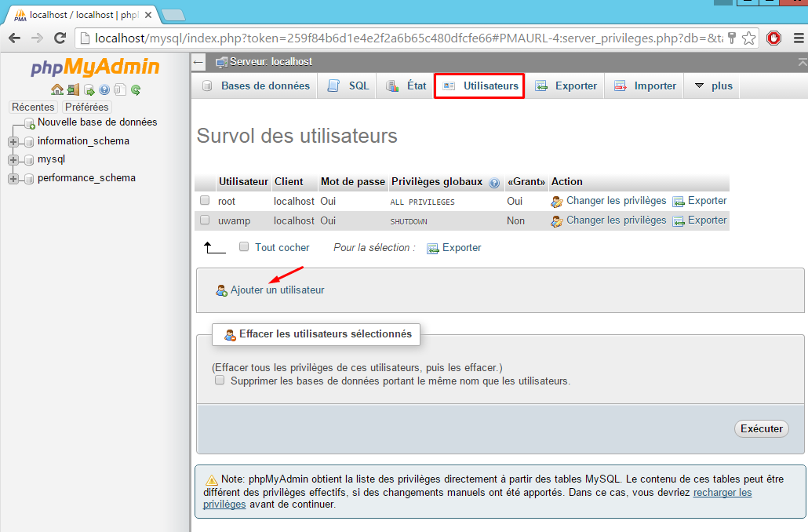808x532 pixels.
Task: Click the new database icon in tree
Action: [x=30, y=123]
